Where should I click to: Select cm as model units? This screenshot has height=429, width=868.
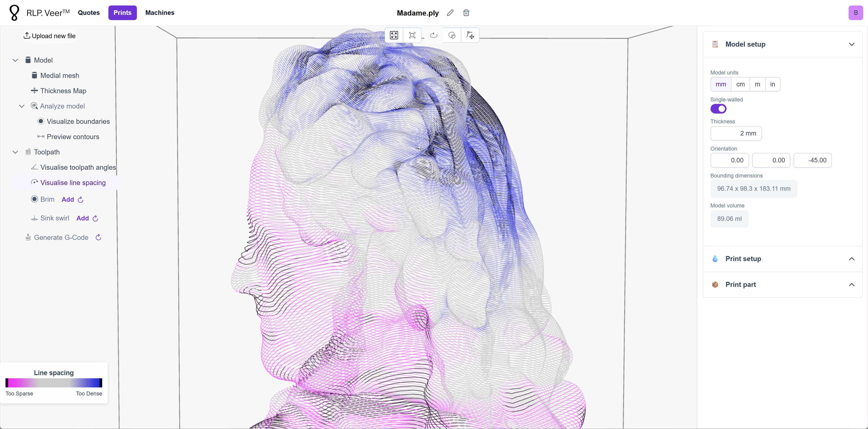pos(740,84)
